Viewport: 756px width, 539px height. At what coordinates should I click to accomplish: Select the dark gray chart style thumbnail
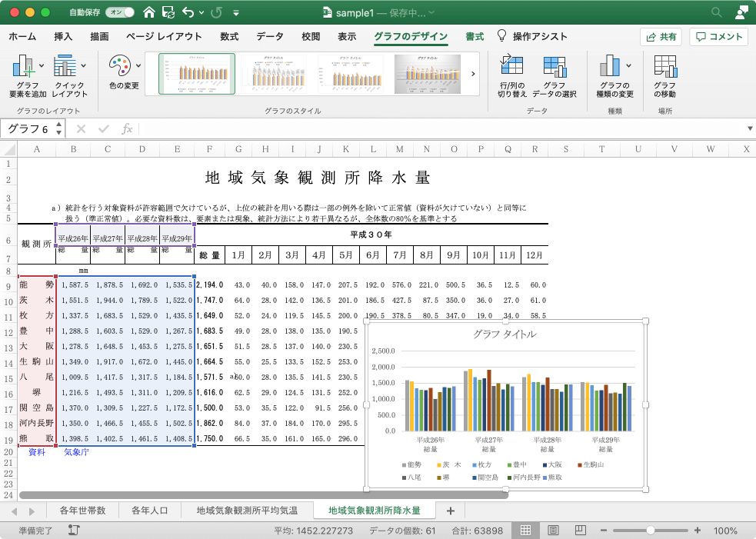(x=427, y=74)
